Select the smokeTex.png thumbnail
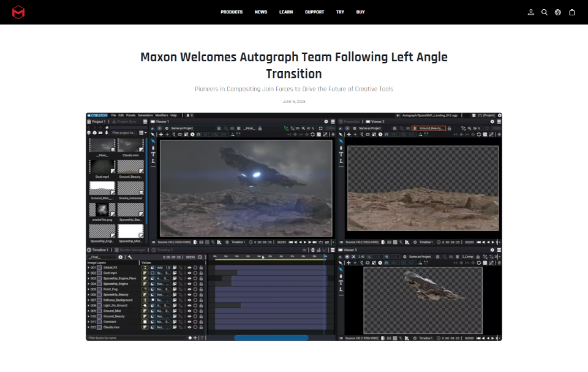Viewport: 588px width, 372px height. [x=102, y=210]
